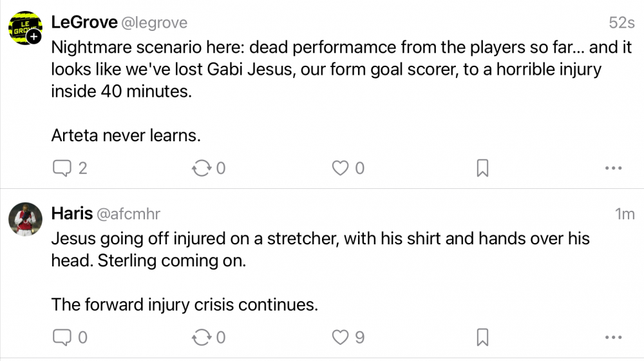Viewport: 644px width, 361px height.
Task: Reply to Haris's stretcher post
Action: pos(62,337)
